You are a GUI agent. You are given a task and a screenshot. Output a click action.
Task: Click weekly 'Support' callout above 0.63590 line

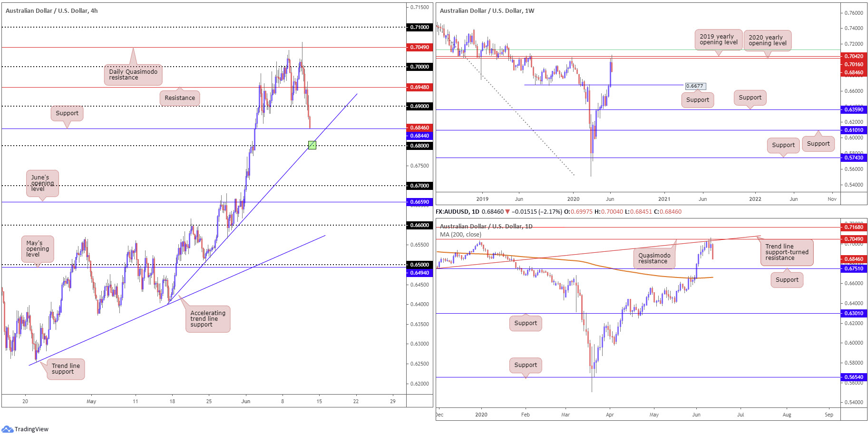click(750, 98)
